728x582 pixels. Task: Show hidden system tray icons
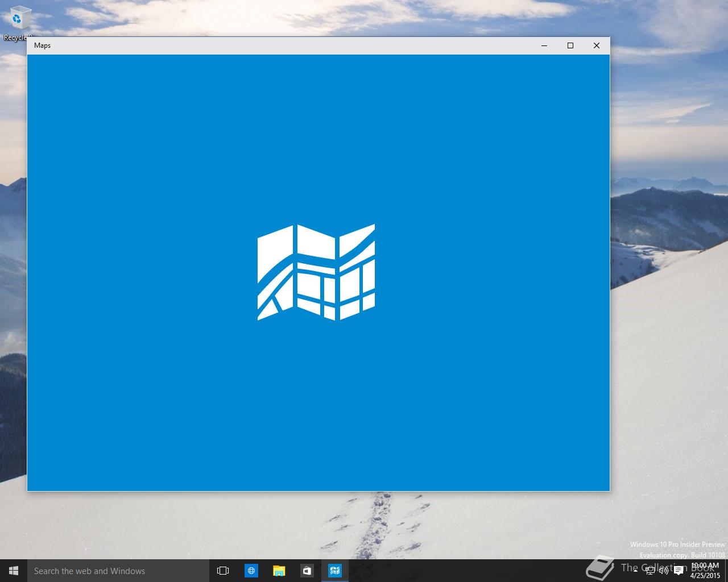coord(635,571)
